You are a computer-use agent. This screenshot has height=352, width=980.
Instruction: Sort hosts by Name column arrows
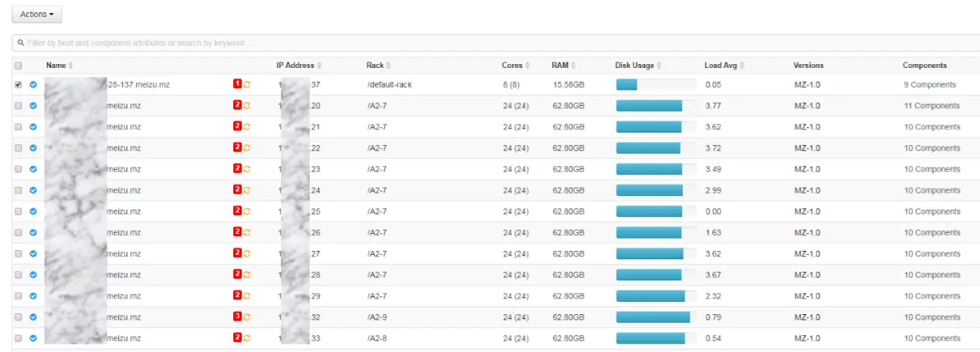(71, 66)
